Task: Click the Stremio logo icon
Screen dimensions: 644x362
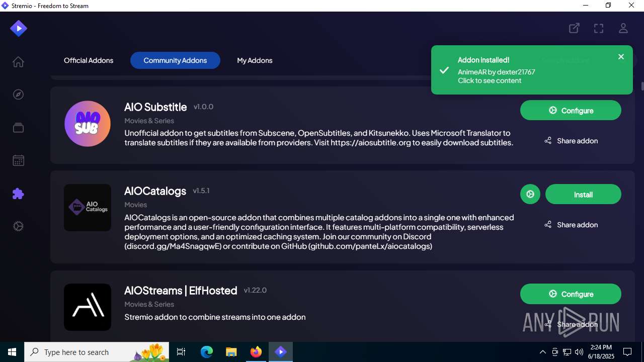Action: pyautogui.click(x=19, y=29)
